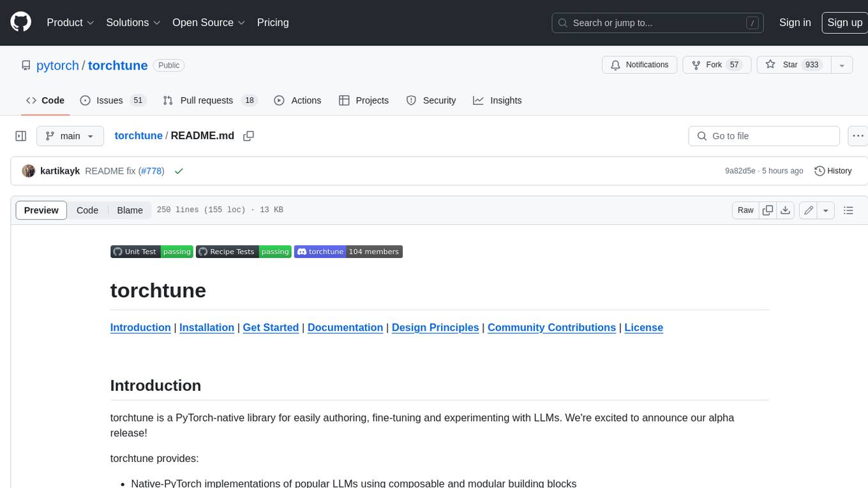
Task: Open the torchtune Discord members badge
Action: click(348, 252)
